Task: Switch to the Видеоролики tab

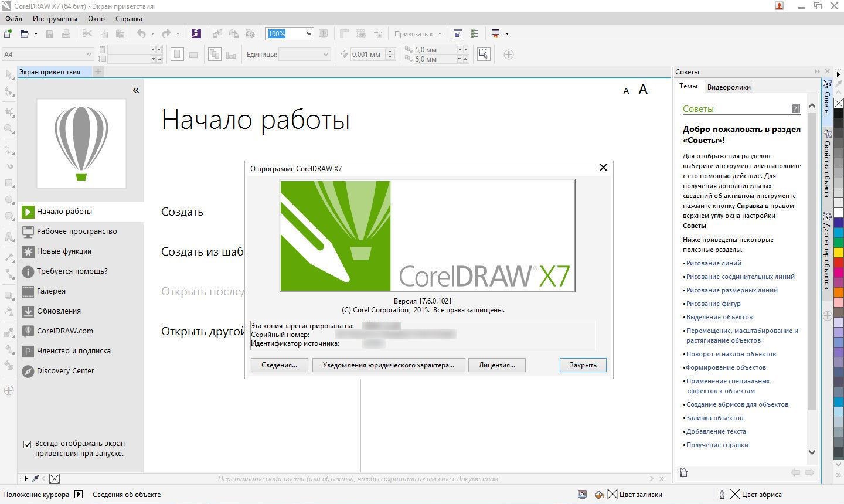Action: point(729,87)
